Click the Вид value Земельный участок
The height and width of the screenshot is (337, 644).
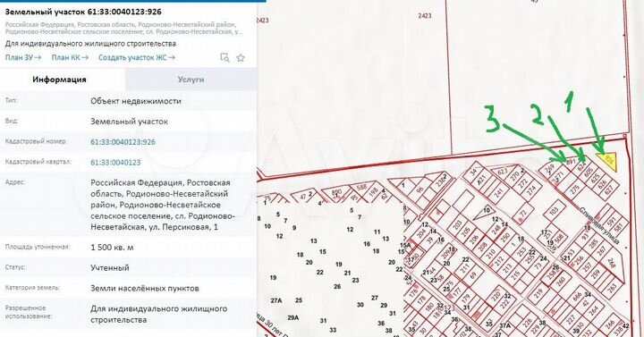[129, 122]
